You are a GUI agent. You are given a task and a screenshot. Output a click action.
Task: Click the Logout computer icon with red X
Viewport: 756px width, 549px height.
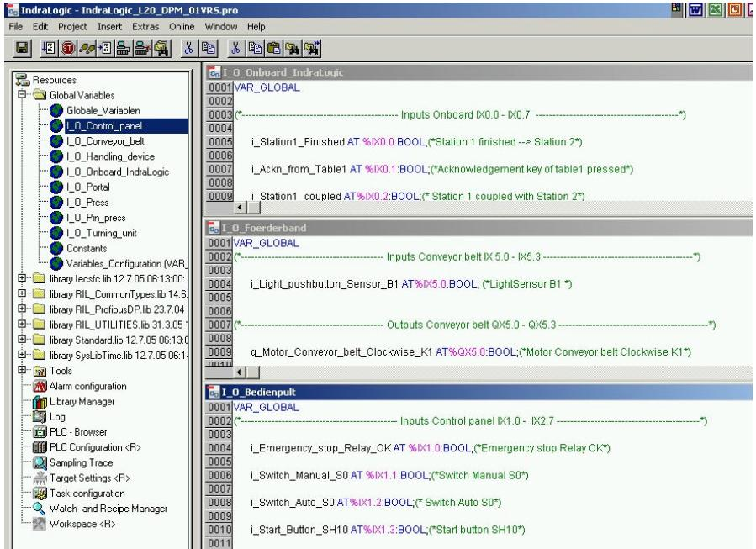142,48
